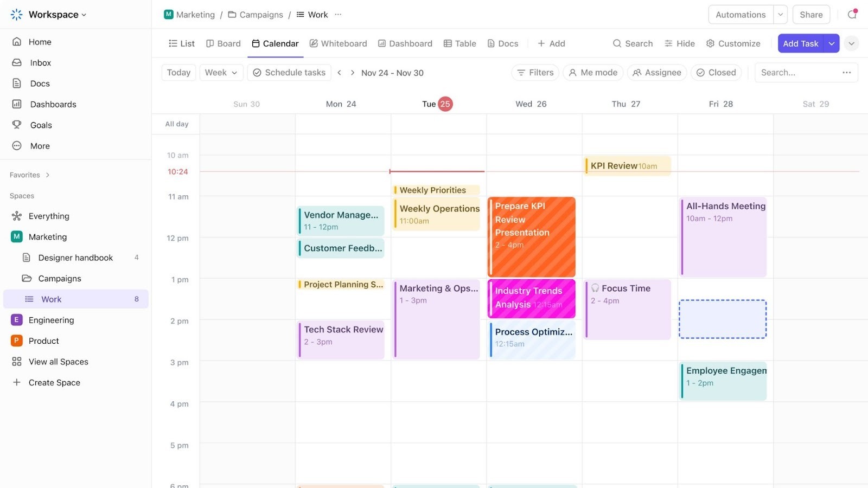Toggle Closed tasks visibility

click(716, 72)
